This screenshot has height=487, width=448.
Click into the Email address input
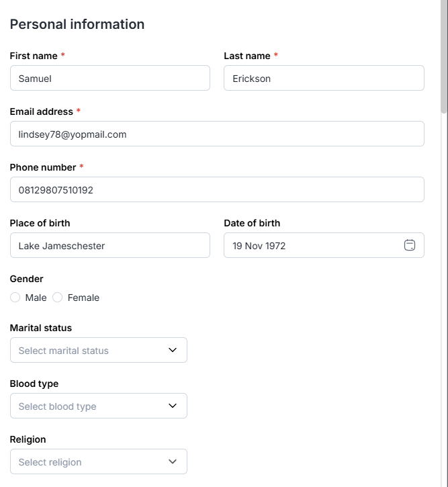coord(217,134)
